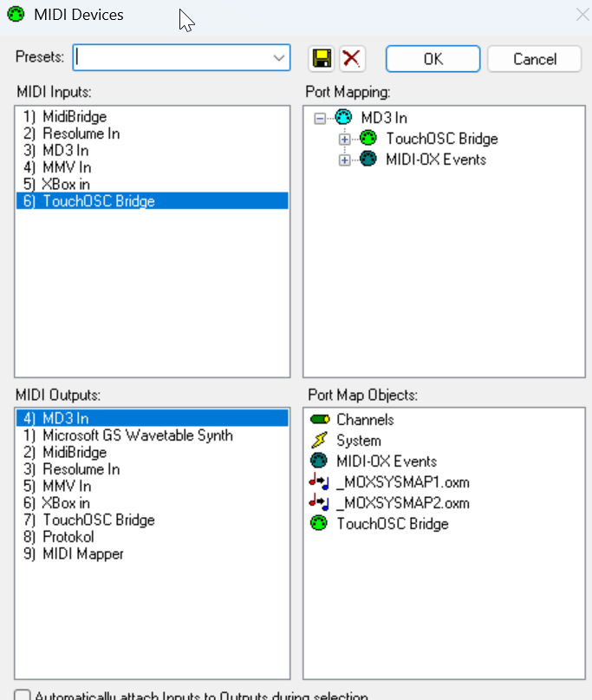Open the Presets dropdown arrow
This screenshot has height=700, width=592.
pyautogui.click(x=279, y=58)
